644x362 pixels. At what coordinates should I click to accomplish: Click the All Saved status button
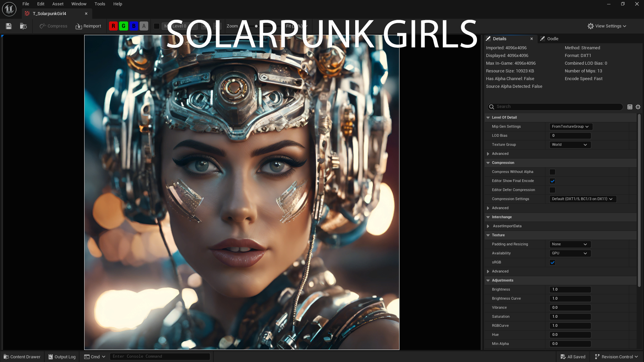coord(573,357)
